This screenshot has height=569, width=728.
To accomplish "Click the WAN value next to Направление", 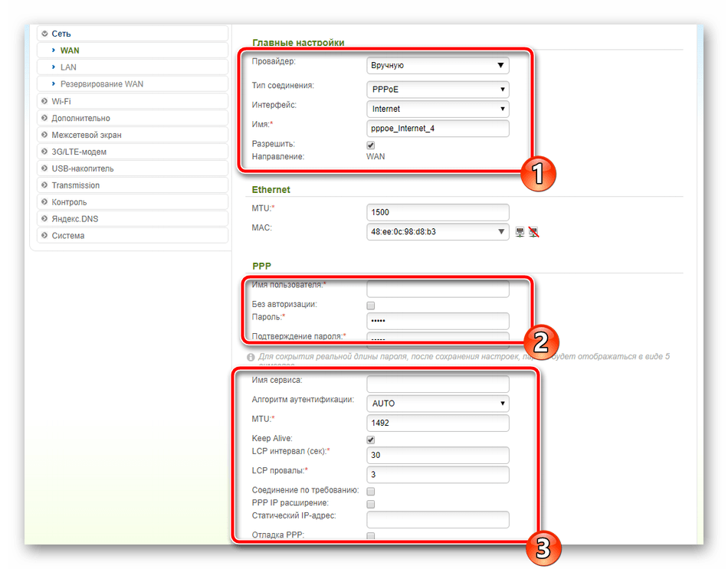I will coord(375,156).
